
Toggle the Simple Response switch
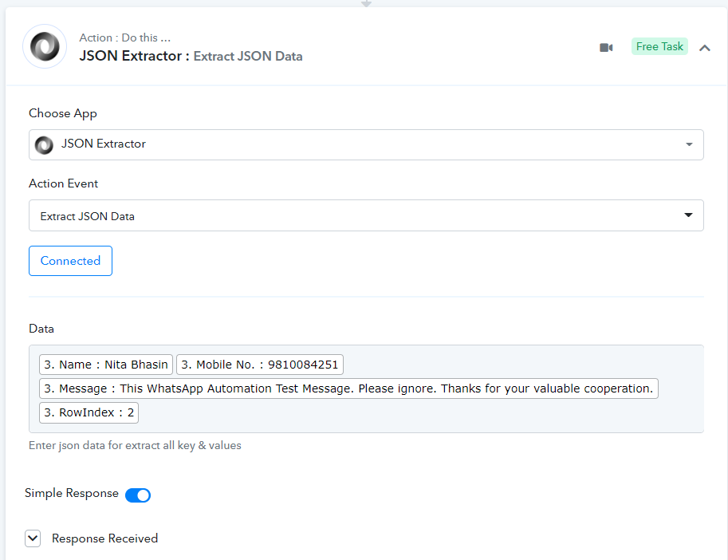(x=138, y=495)
